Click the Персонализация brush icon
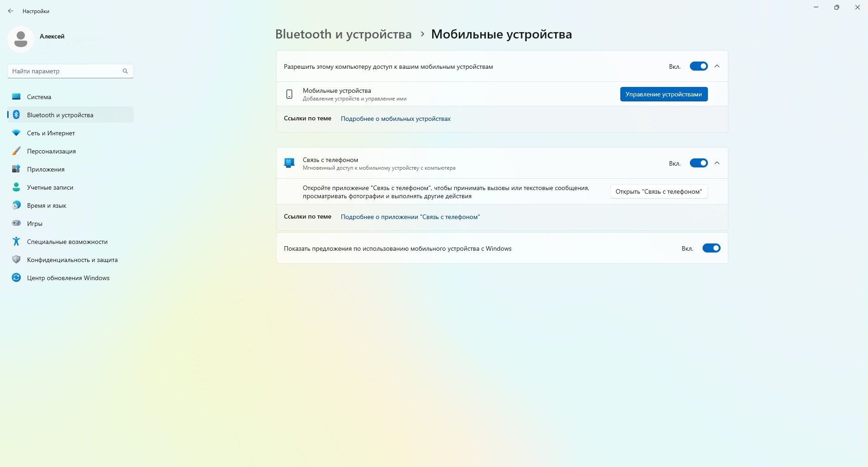The height and width of the screenshot is (467, 868). [16, 151]
